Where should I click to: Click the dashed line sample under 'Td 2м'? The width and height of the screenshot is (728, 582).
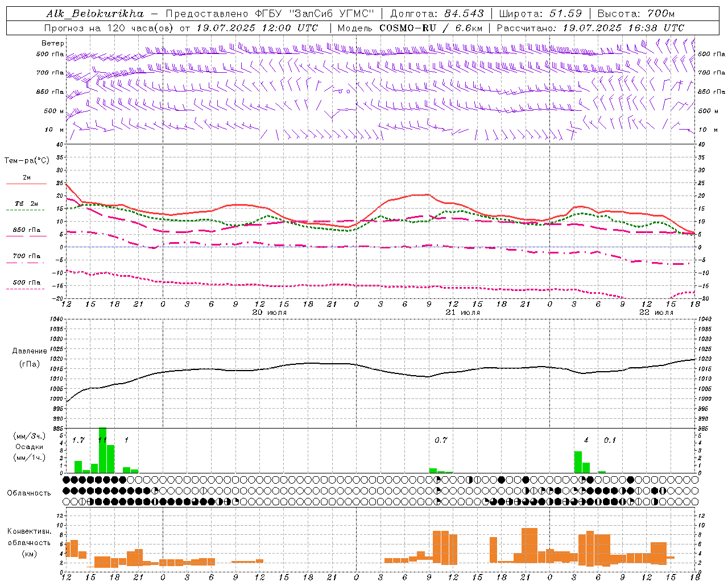25,210
